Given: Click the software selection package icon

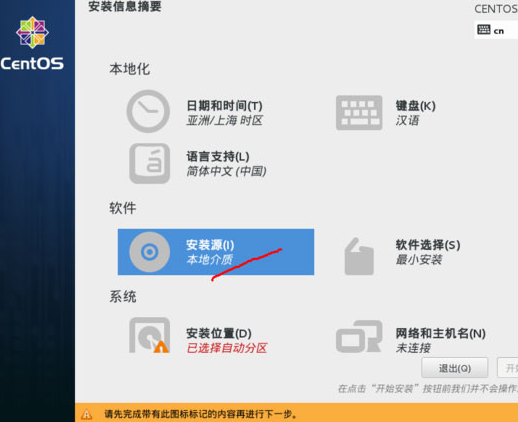Looking at the screenshot, I should coord(359,256).
